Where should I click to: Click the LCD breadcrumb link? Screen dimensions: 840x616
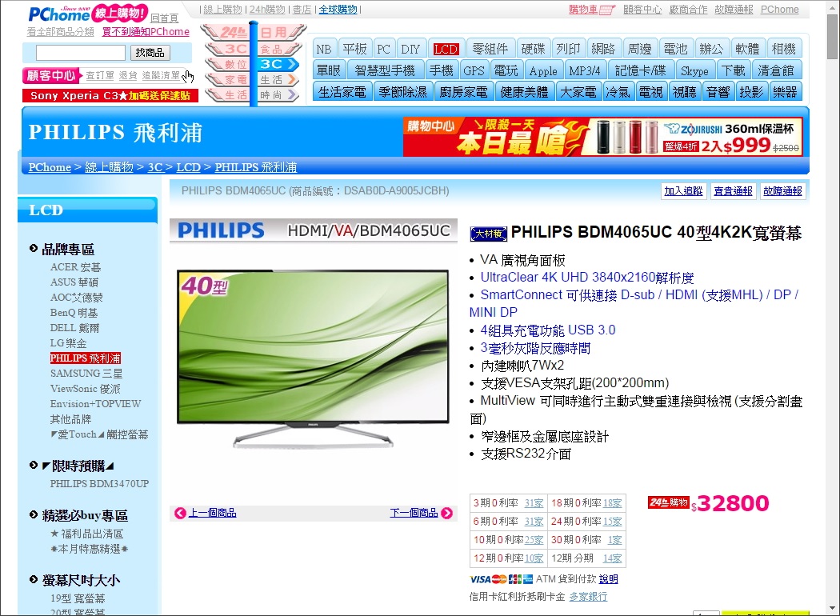coord(189,167)
